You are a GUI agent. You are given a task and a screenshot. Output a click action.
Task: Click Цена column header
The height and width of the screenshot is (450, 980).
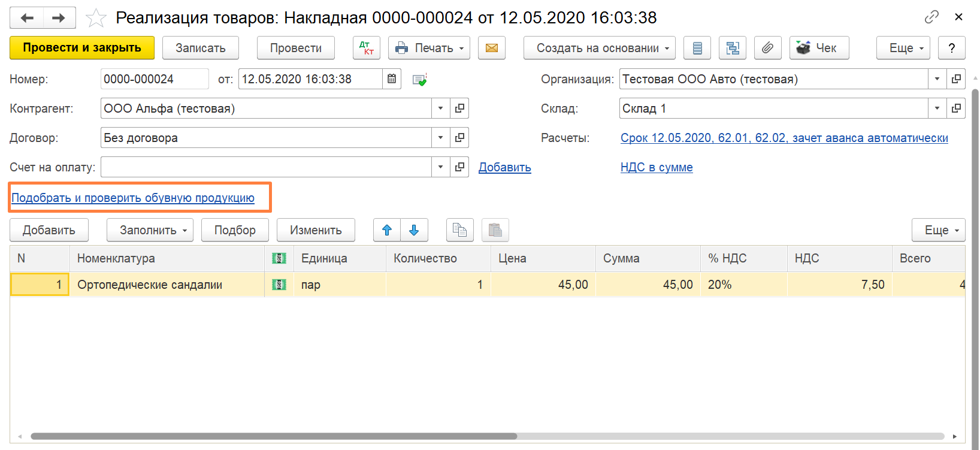point(543,258)
